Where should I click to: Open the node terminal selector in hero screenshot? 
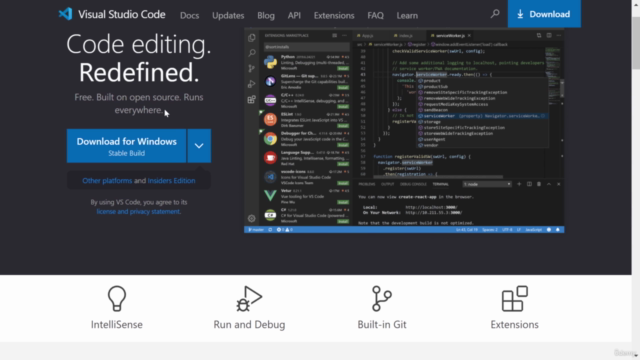487,184
